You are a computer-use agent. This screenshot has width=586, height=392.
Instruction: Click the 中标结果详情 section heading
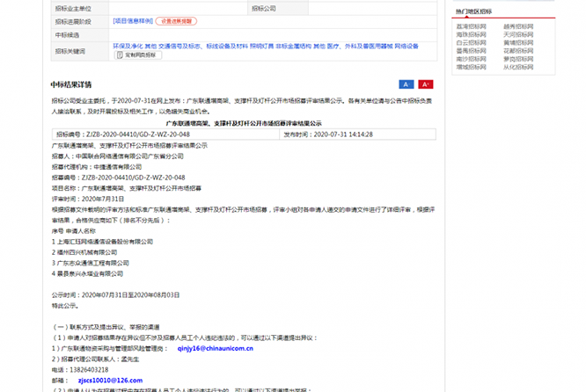71,84
